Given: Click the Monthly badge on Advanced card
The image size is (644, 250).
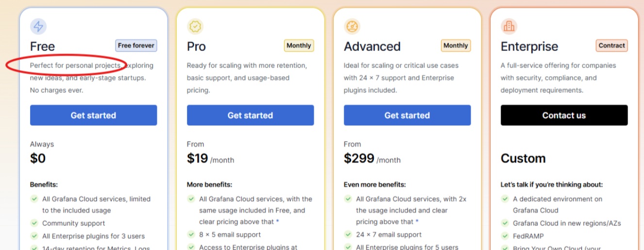Looking at the screenshot, I should pyautogui.click(x=456, y=46).
